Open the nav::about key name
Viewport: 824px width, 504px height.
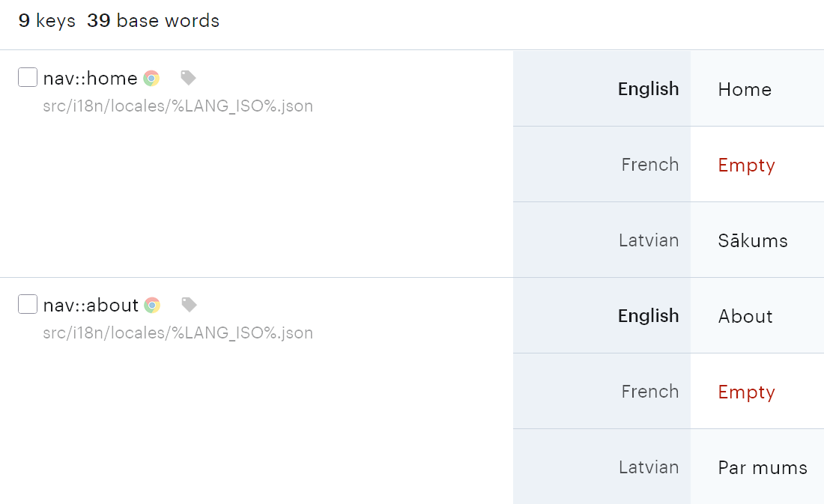pos(91,306)
